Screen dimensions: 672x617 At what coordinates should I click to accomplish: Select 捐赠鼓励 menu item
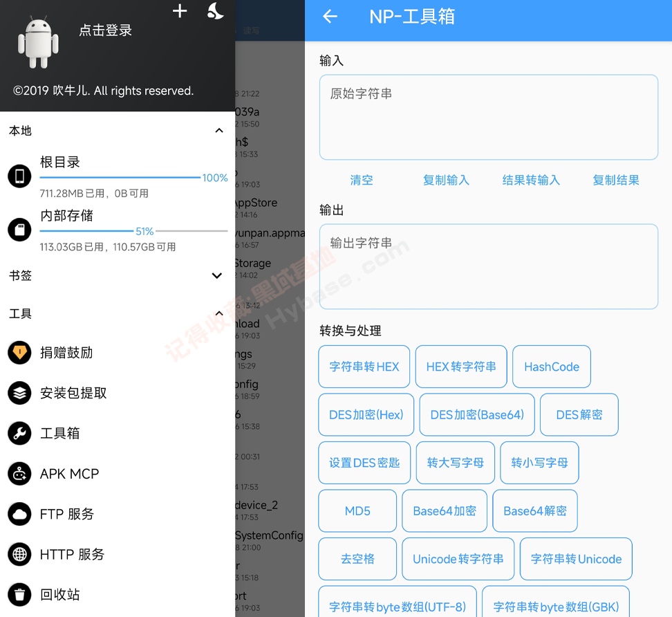tap(118, 353)
